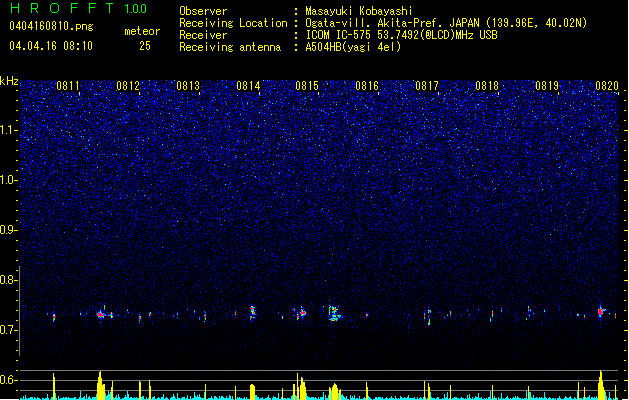Click the kHz axis unit label
The image size is (629, 400).
pyautogui.click(x=9, y=81)
